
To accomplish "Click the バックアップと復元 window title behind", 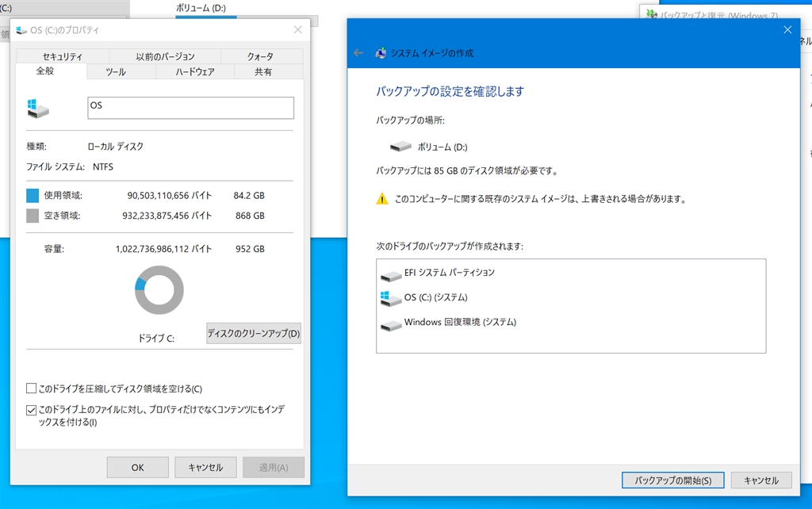I will coord(718,16).
